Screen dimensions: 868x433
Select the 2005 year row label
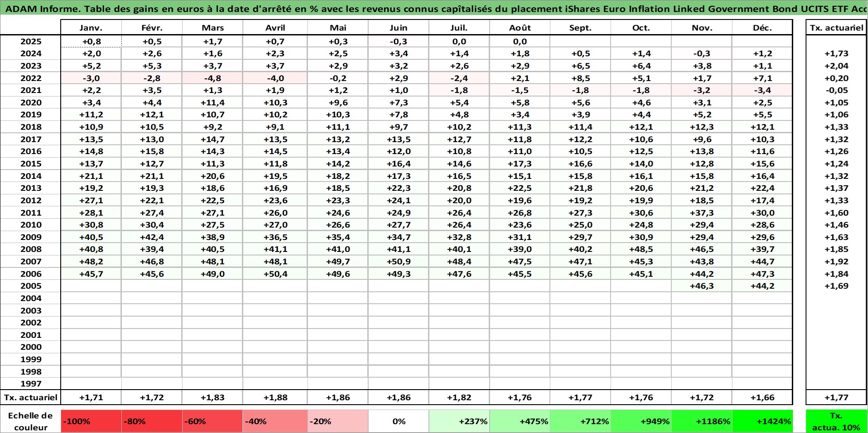(x=31, y=286)
